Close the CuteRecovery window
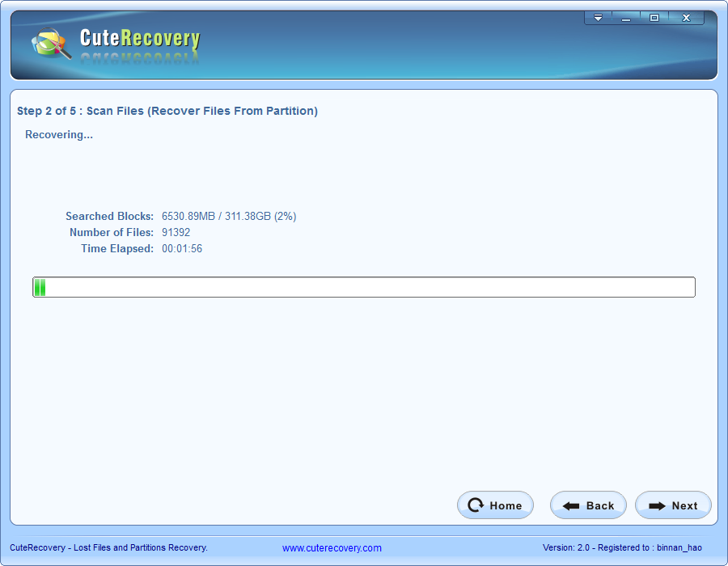 686,18
